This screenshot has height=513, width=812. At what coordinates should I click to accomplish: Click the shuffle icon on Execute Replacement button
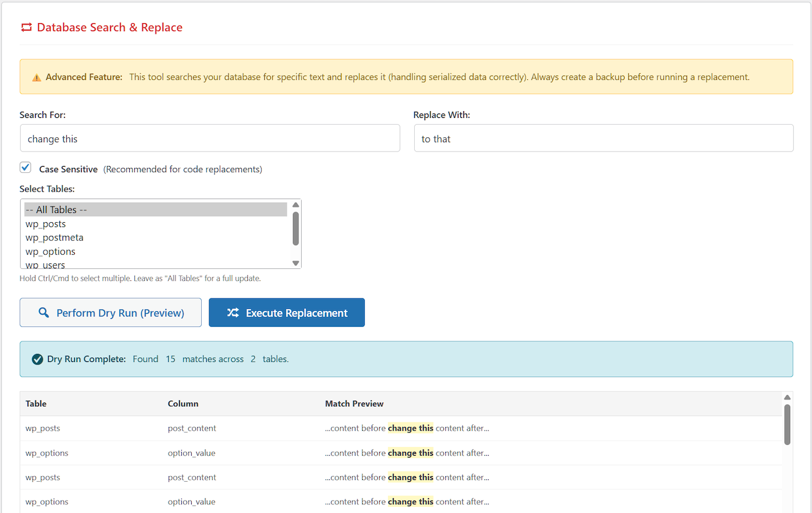pyautogui.click(x=234, y=312)
